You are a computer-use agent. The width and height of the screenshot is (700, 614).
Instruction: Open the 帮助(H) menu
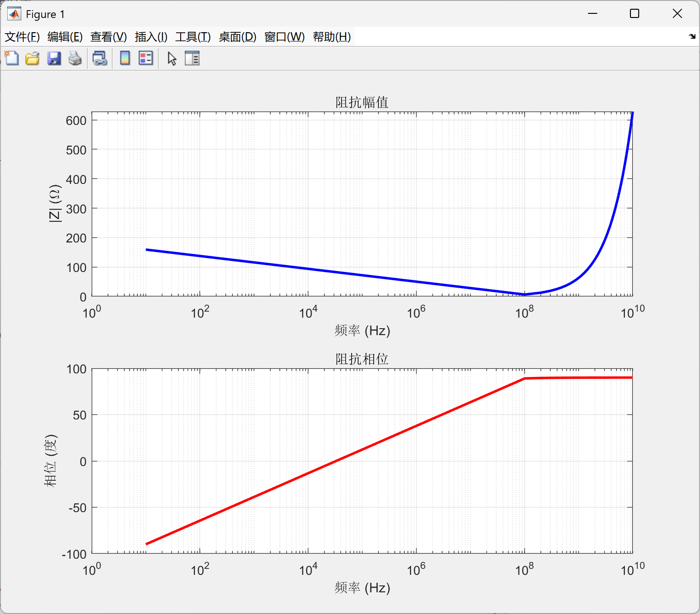332,37
